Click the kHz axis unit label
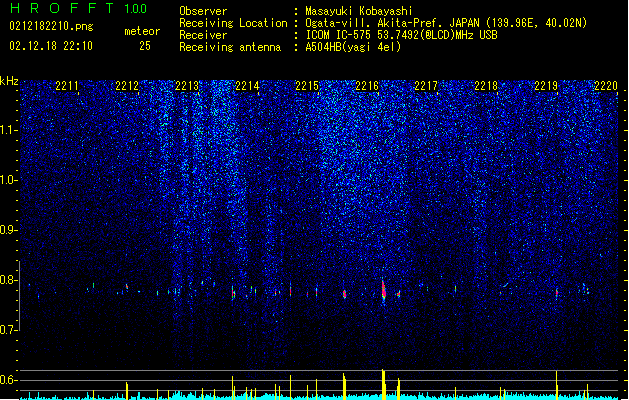The width and height of the screenshot is (629, 400). [x=9, y=81]
